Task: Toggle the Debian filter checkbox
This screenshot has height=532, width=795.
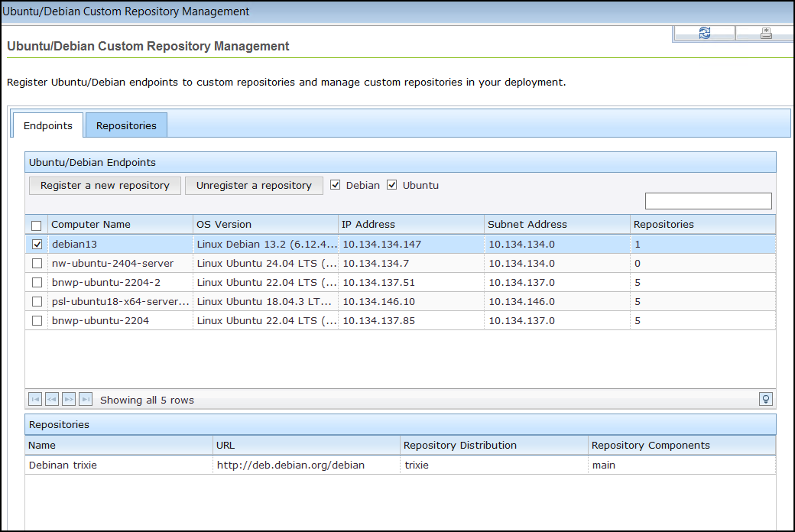Action: pyautogui.click(x=335, y=185)
